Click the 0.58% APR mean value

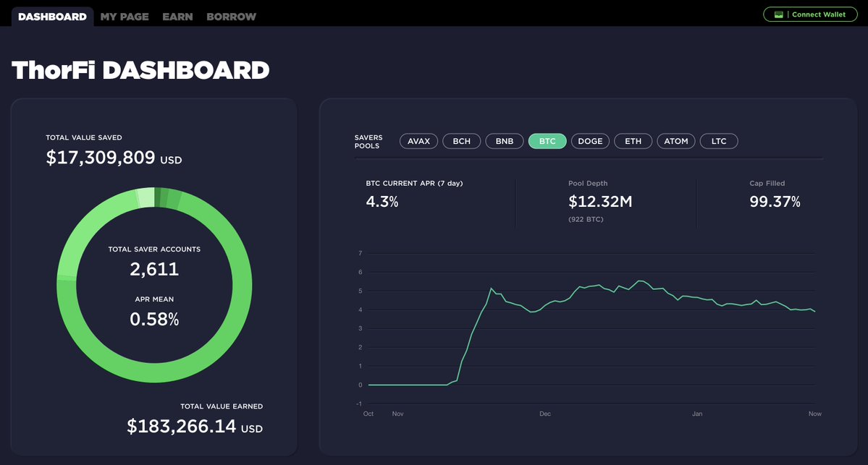point(154,319)
